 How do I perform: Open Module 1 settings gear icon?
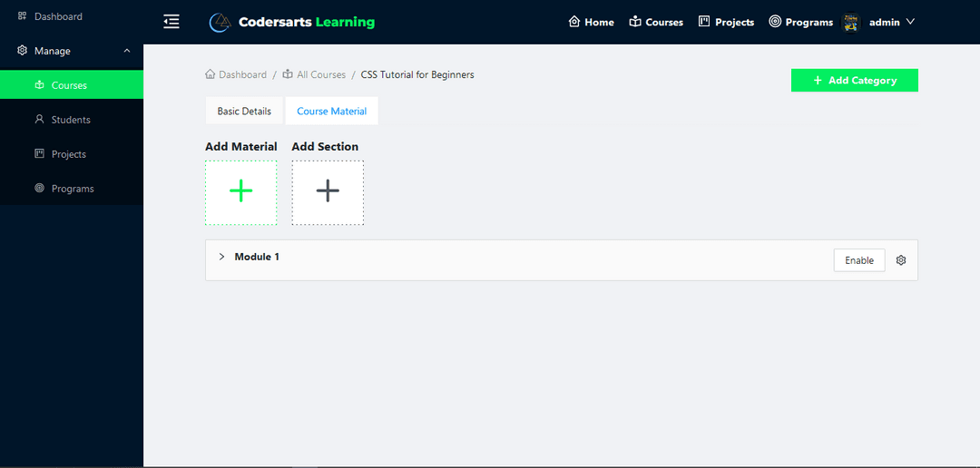[901, 260]
